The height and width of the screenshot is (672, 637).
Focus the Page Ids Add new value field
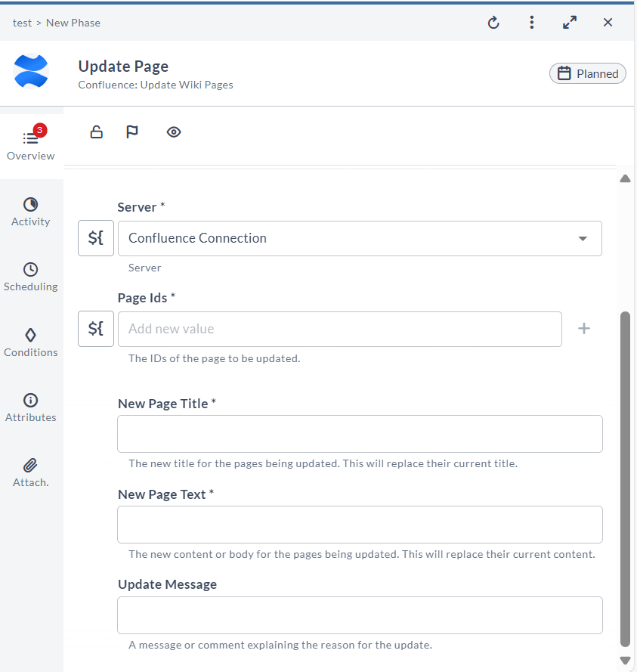pos(340,329)
